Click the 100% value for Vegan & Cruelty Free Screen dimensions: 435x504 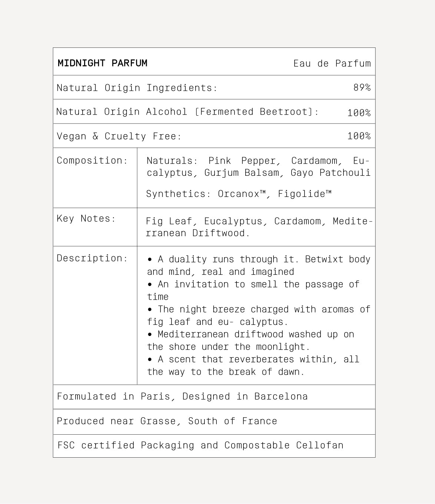359,136
